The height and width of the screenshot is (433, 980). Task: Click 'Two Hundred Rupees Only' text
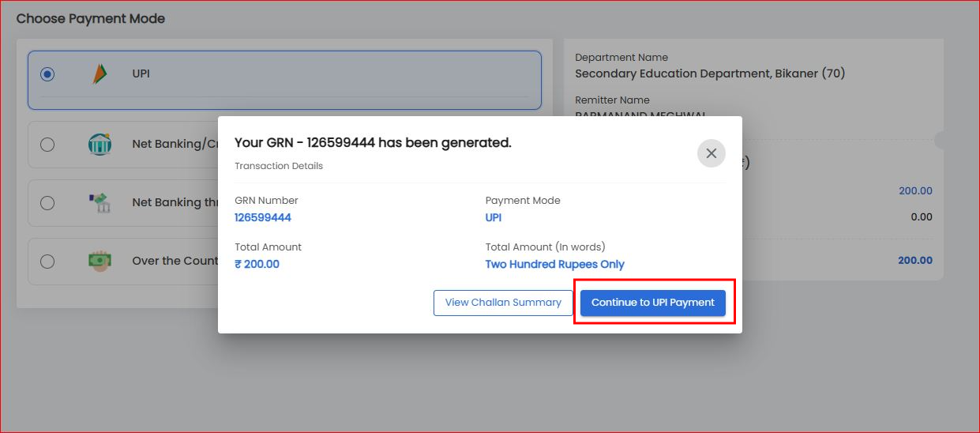click(x=555, y=265)
